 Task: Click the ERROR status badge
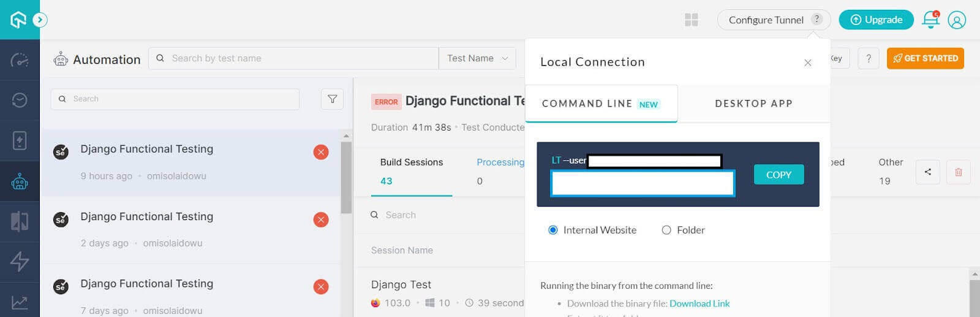click(x=386, y=102)
